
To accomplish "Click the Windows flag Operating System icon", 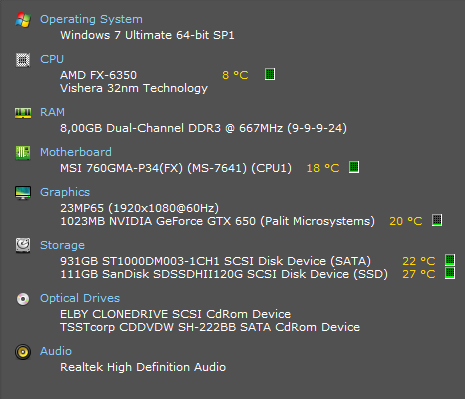I will [23, 20].
